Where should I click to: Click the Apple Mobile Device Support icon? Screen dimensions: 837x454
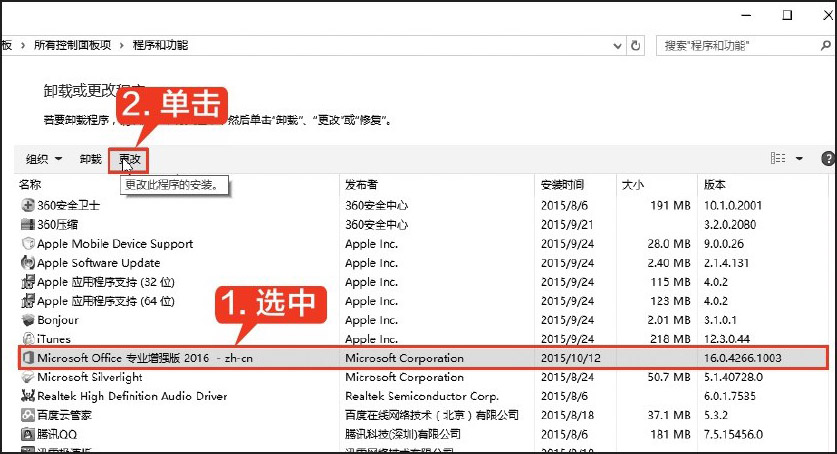click(x=28, y=244)
